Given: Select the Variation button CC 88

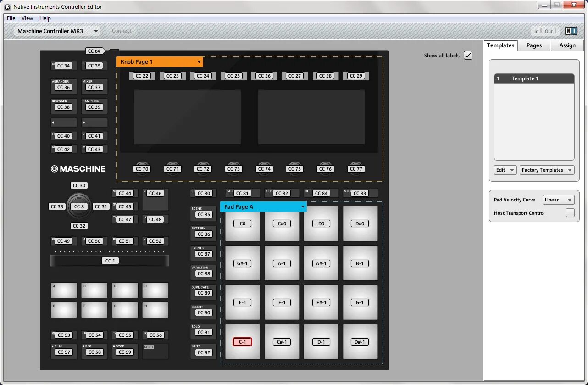Looking at the screenshot, I should 203,272.
